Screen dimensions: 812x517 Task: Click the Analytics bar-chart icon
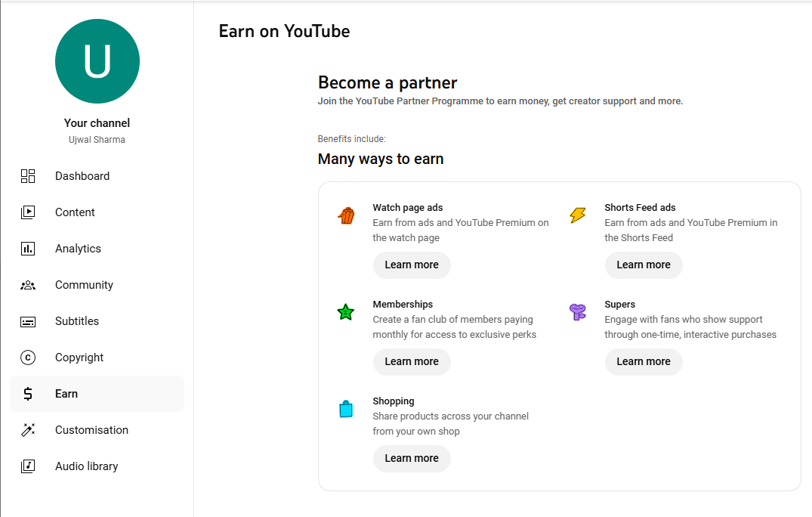click(x=28, y=249)
